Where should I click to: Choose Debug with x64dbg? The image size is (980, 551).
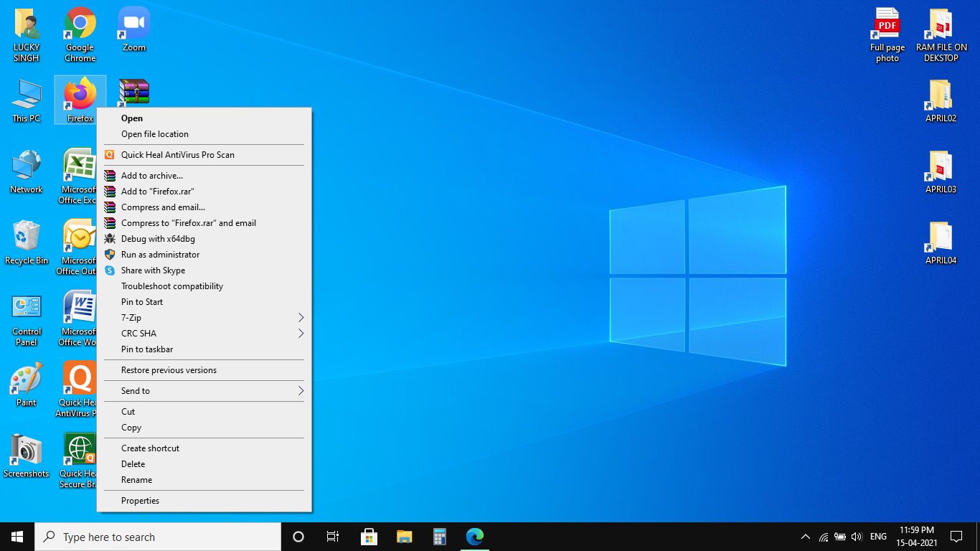click(204, 239)
